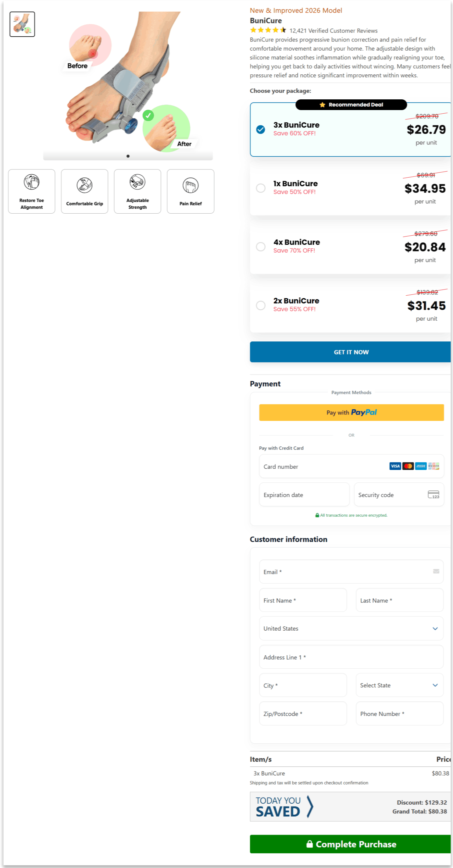Click the American Express icon

click(421, 466)
